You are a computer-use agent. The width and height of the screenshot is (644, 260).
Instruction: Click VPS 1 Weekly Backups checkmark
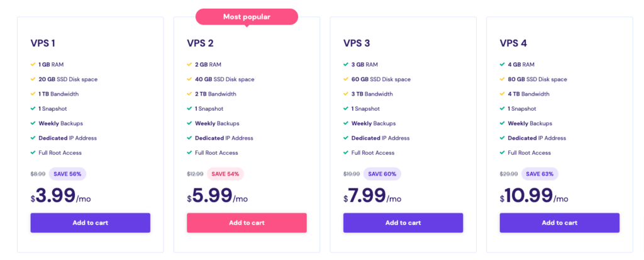[x=33, y=123]
